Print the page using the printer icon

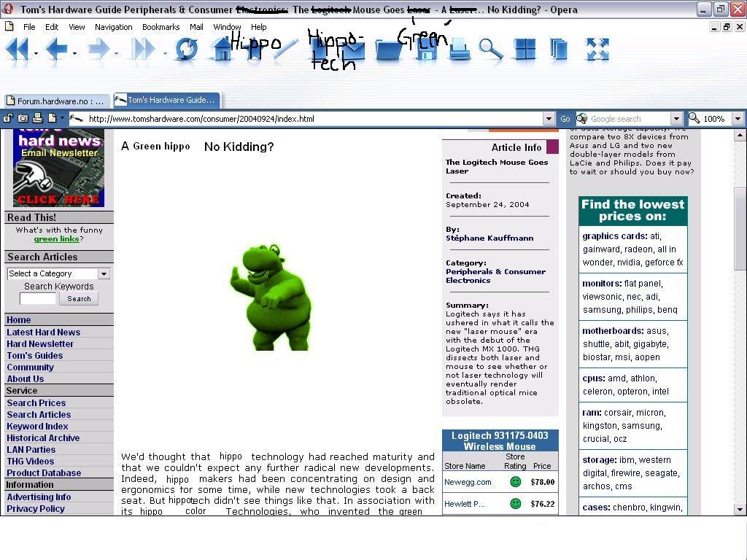click(460, 50)
